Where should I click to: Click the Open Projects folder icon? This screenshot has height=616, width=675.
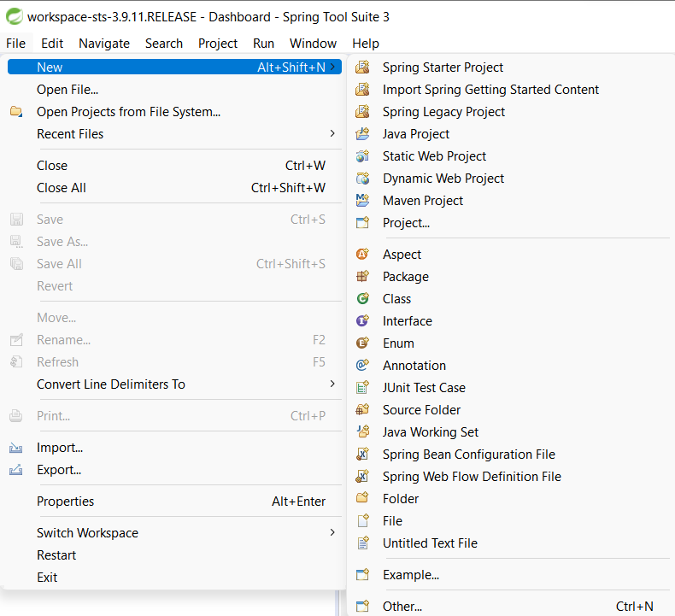pyautogui.click(x=16, y=111)
